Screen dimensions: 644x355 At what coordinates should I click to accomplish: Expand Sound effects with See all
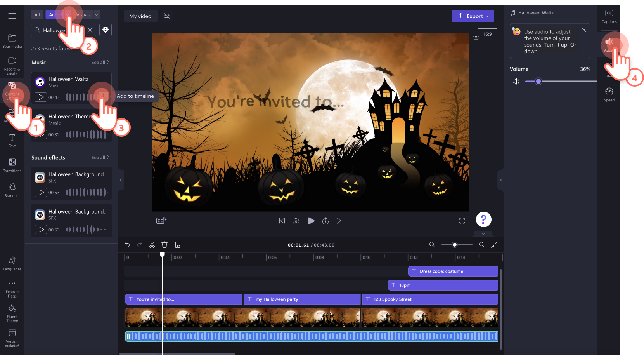100,157
